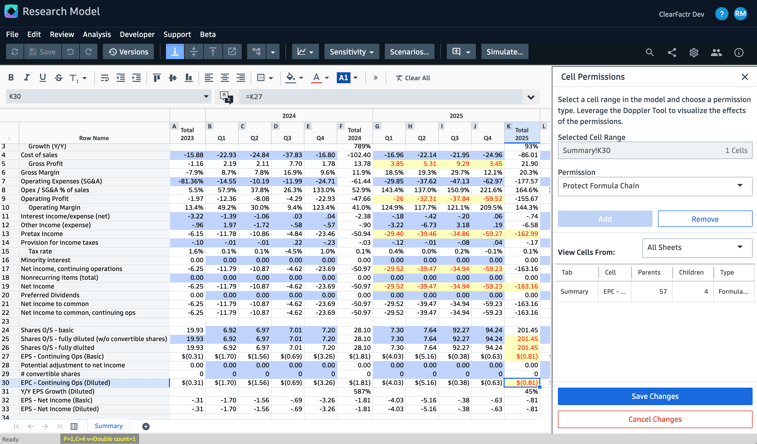
Task: Open the Permission 'Protect Formula Chain' dropdown
Action: click(x=654, y=186)
